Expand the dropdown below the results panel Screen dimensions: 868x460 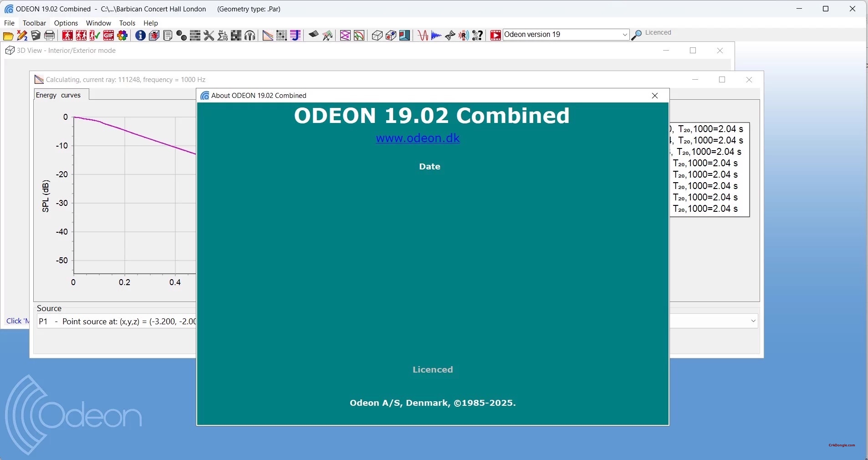(x=754, y=321)
